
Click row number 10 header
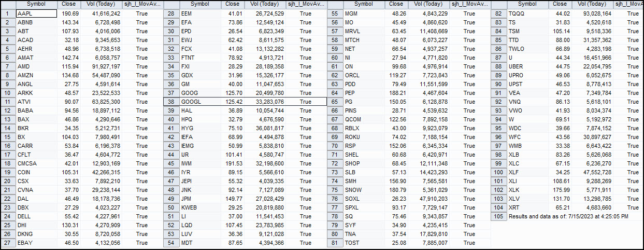9,93
